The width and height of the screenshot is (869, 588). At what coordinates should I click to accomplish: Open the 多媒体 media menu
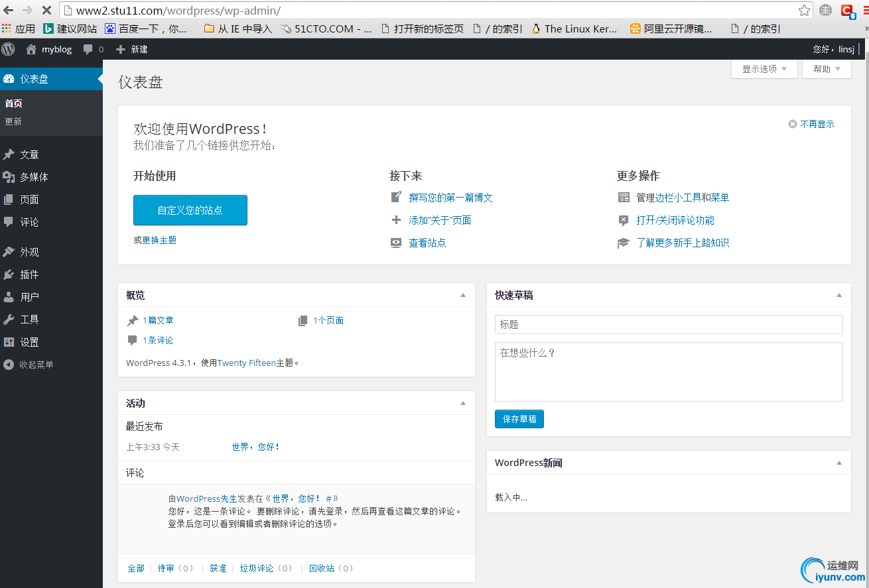pos(51,177)
